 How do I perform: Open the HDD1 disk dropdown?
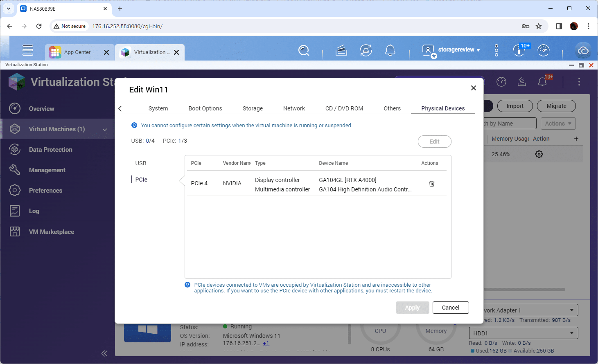524,333
